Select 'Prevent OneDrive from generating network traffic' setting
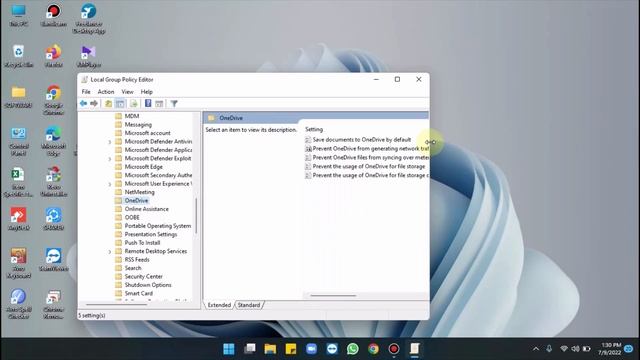This screenshot has height=360, width=640. tap(367, 149)
